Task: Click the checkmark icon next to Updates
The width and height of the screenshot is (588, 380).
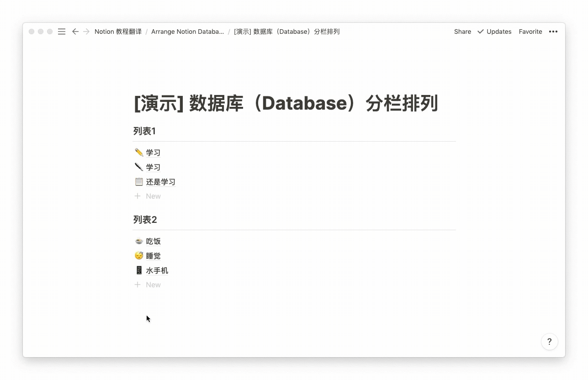Action: [x=481, y=32]
